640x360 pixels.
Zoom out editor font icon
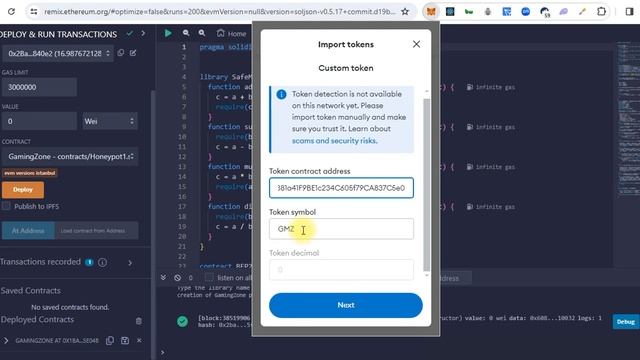[186, 33]
